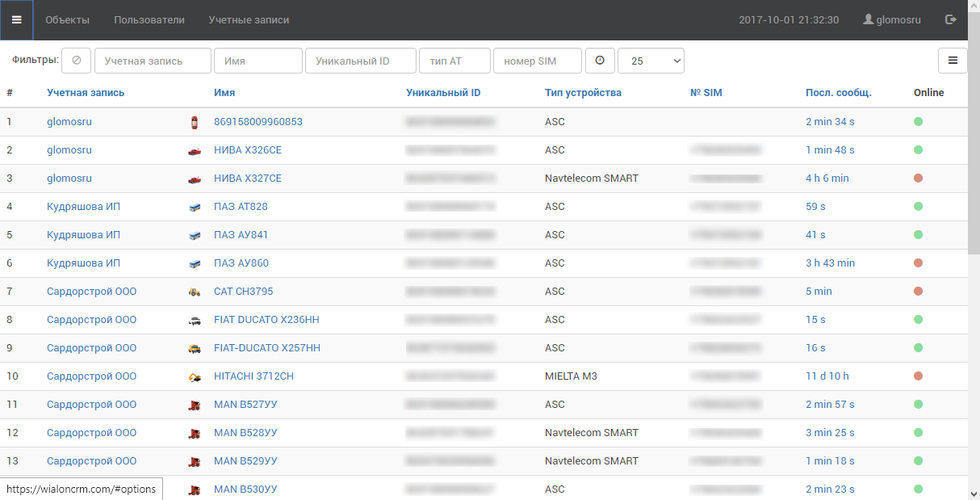Go to Учетные записи menu item
This screenshot has width=980, height=500.
pyautogui.click(x=249, y=20)
